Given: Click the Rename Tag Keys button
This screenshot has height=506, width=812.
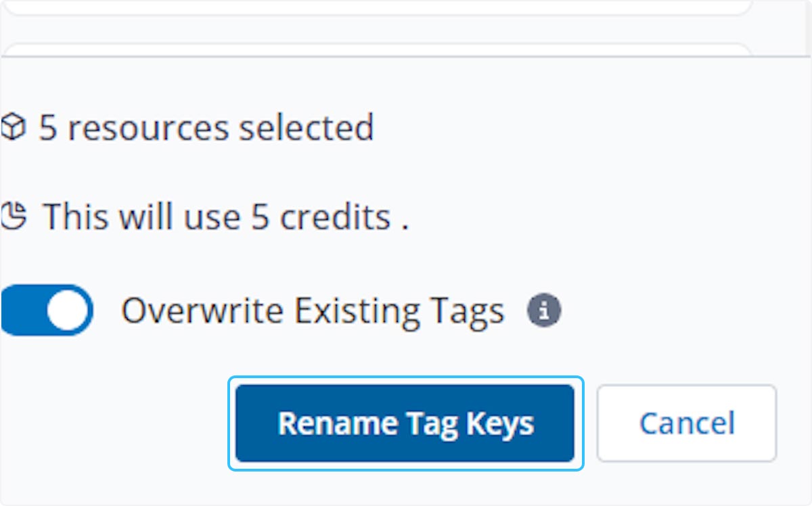Looking at the screenshot, I should pyautogui.click(x=405, y=423).
